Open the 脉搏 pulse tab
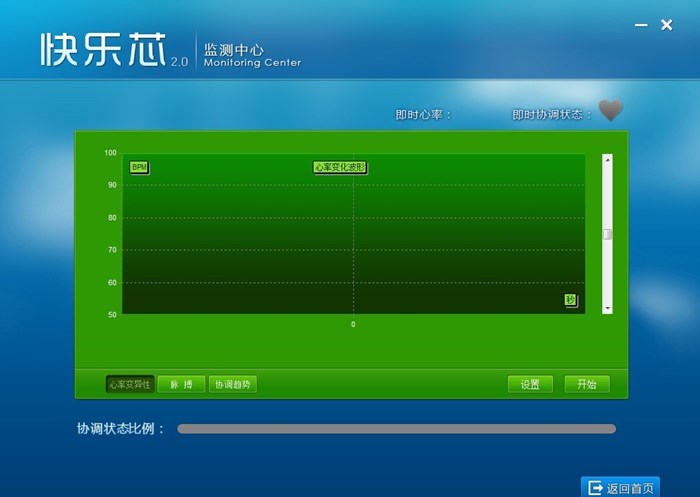Screen dimensions: 700x497 pos(181,384)
